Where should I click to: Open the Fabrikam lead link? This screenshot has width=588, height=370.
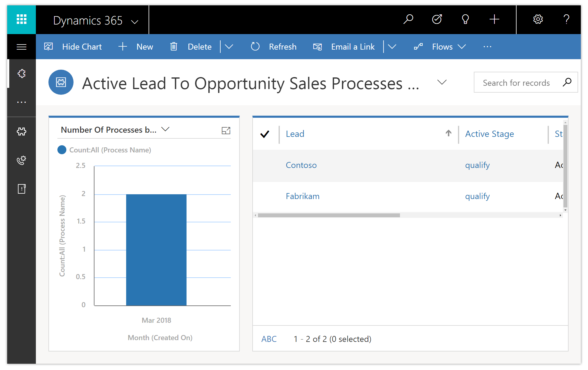(303, 196)
